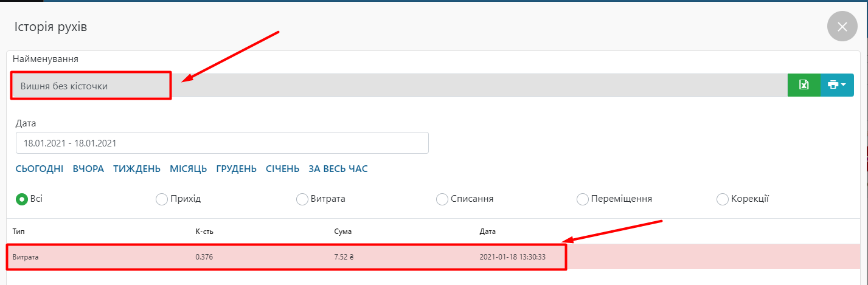
Task: Open the print options dropdown
Action: (x=837, y=85)
